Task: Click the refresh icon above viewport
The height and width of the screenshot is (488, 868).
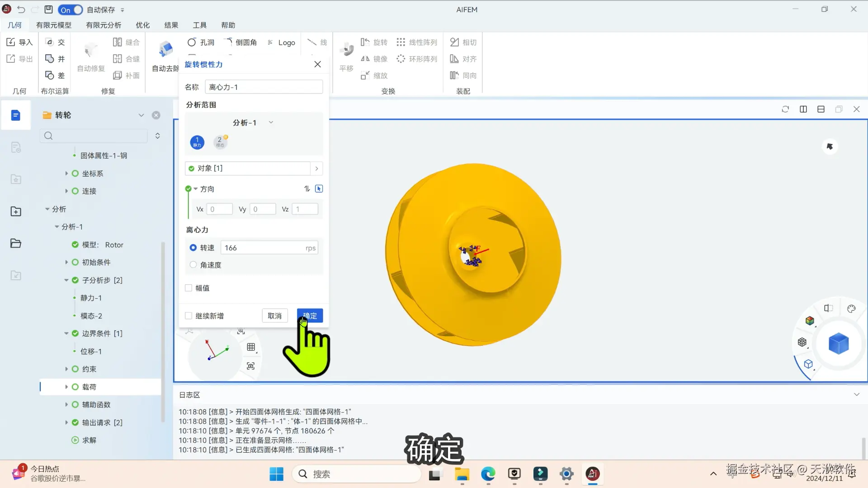Action: point(785,109)
